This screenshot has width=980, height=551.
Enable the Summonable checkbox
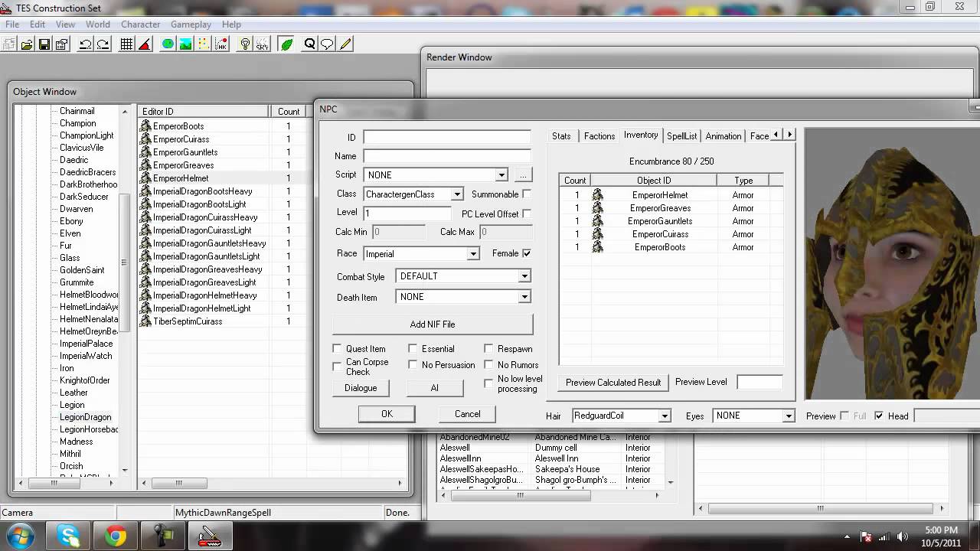(x=527, y=194)
